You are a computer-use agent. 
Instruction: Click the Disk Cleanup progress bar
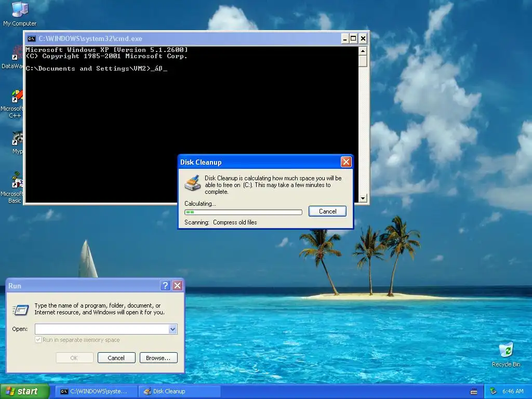coord(243,212)
